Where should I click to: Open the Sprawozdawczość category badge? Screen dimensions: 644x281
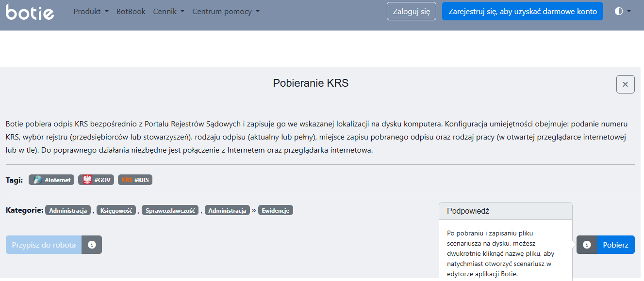click(x=170, y=211)
